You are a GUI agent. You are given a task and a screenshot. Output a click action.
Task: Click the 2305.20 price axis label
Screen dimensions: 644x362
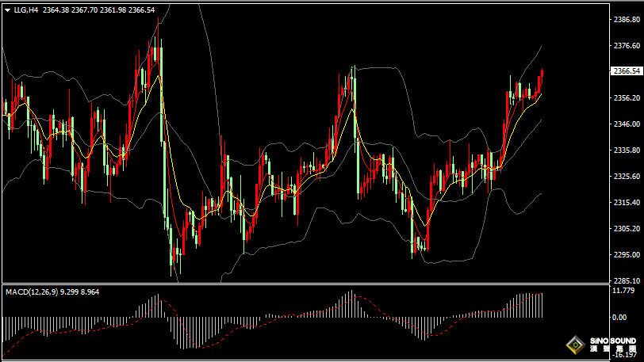[627, 229]
